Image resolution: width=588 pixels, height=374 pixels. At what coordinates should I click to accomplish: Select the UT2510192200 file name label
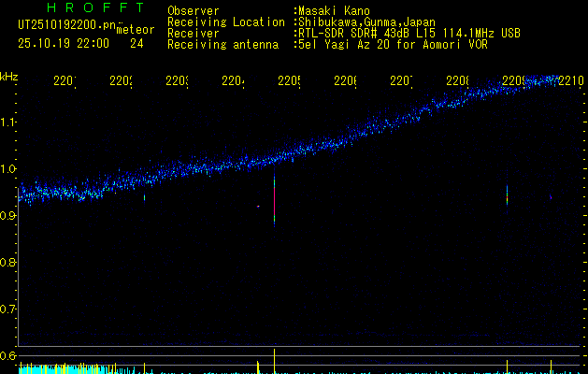(65, 24)
